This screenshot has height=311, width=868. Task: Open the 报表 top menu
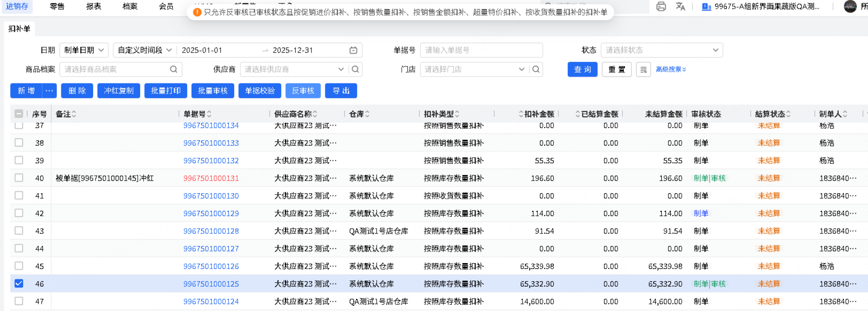(94, 6)
